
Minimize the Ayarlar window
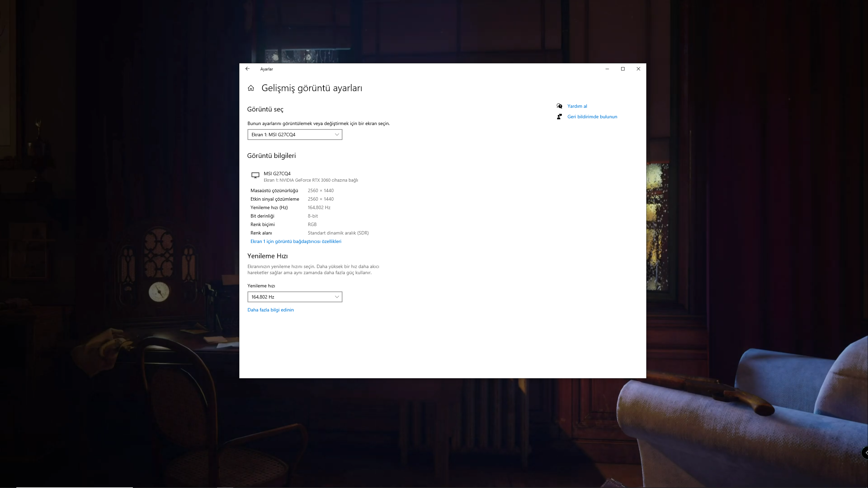point(607,69)
